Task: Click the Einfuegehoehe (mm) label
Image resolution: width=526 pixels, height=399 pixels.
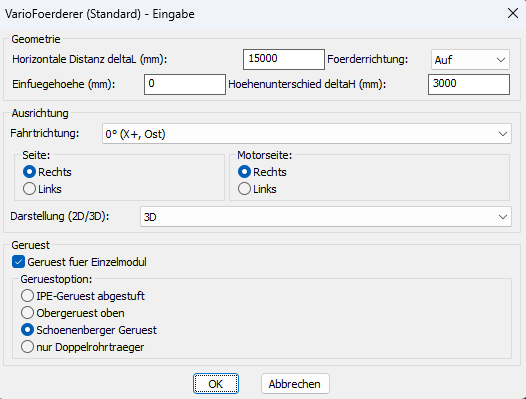Action: coord(64,84)
